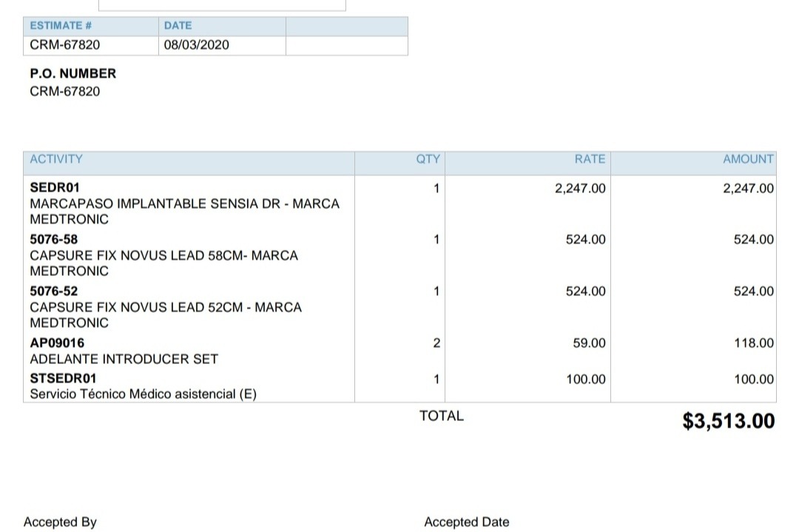799x532 pixels.
Task: Click ADELANTE INTRODUCER SET description
Action: point(124,360)
